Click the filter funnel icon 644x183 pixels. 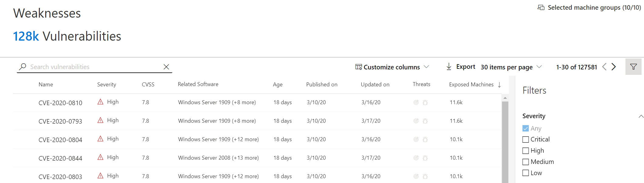pyautogui.click(x=633, y=67)
